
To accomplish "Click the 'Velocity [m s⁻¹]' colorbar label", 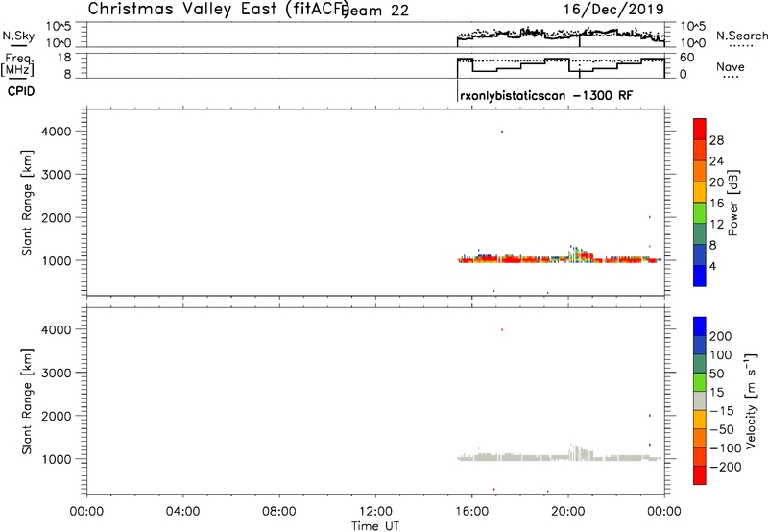I will click(x=751, y=400).
